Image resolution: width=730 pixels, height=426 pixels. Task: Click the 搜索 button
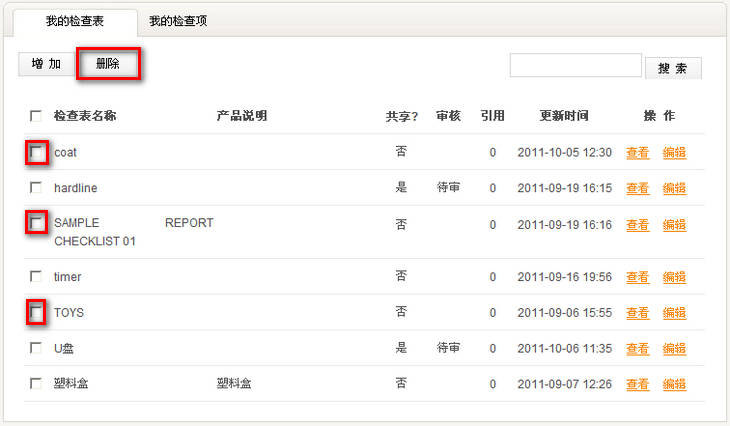pyautogui.click(x=673, y=68)
